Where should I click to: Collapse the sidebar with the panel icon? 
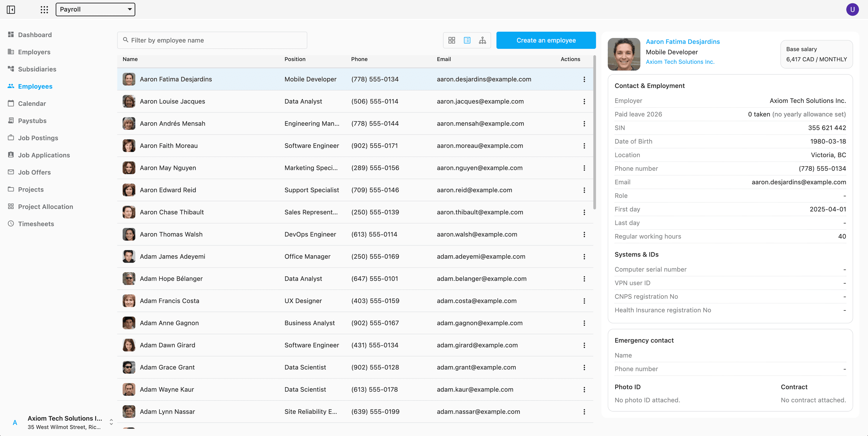click(x=11, y=9)
